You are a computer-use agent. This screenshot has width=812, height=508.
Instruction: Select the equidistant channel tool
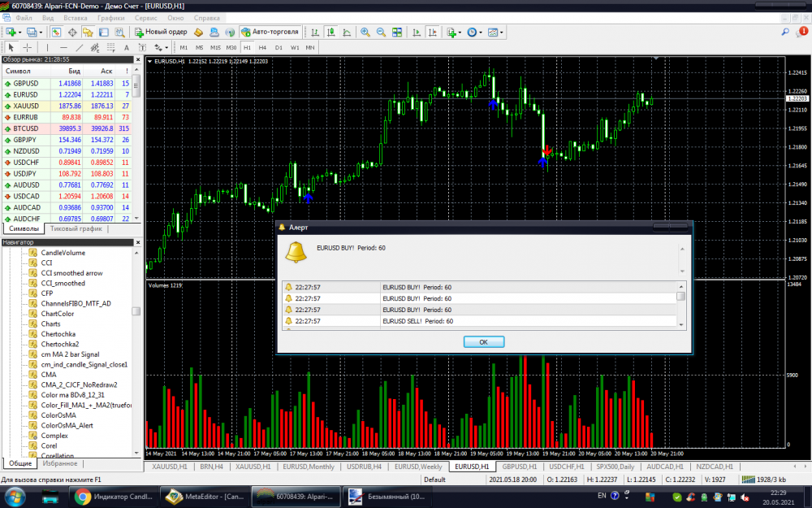click(x=95, y=48)
